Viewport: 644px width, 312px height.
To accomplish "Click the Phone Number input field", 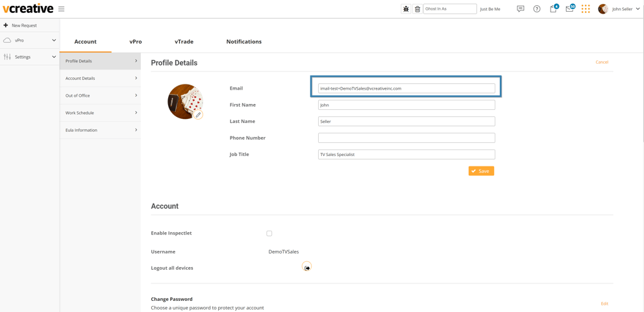I will [406, 138].
